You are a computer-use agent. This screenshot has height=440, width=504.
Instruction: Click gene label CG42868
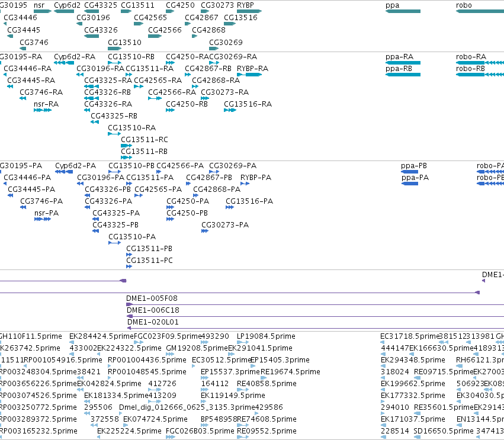click(x=209, y=30)
